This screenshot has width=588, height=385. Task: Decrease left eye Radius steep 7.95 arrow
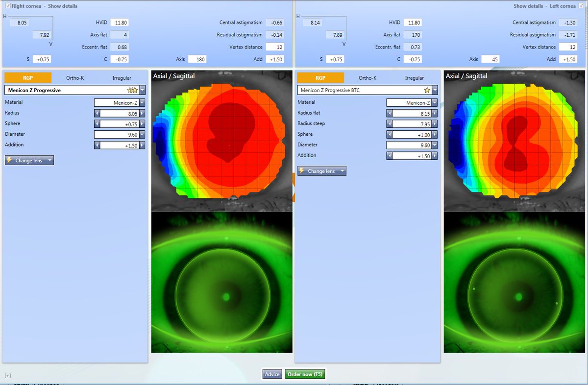[389, 123]
